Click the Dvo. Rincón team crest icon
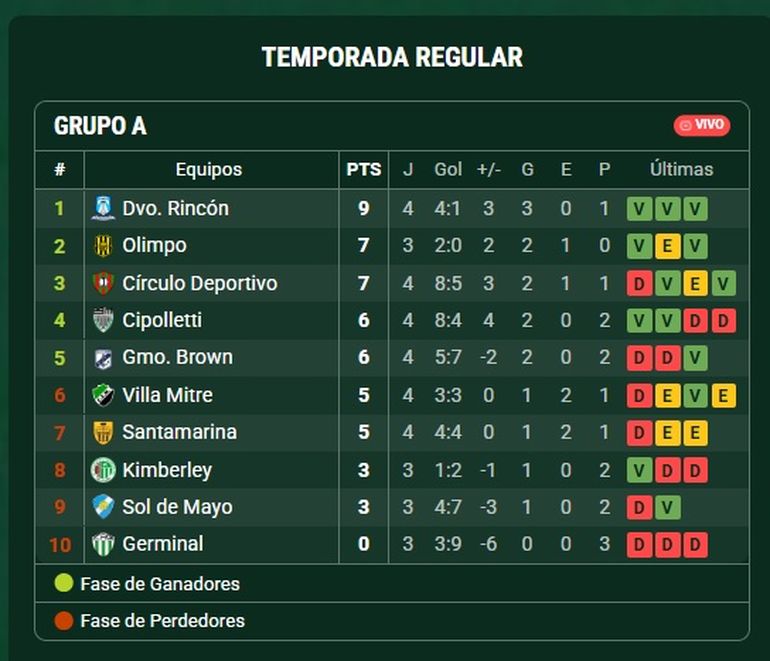The height and width of the screenshot is (661, 770). point(103,208)
